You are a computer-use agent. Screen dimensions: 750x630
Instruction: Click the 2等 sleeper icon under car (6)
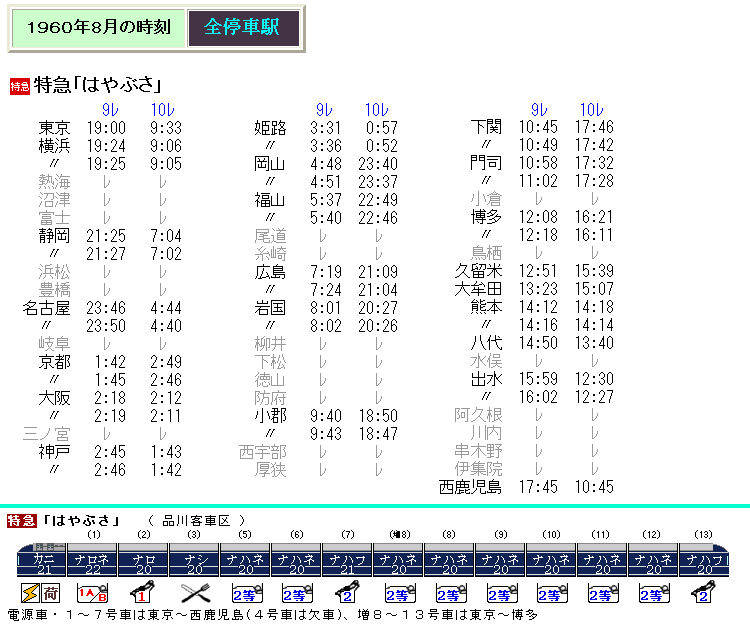297,593
